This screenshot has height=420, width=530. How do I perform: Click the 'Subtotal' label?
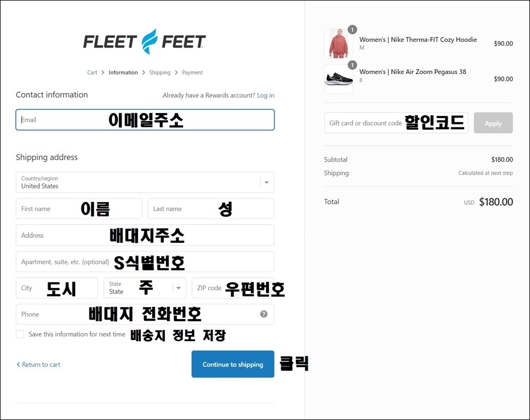point(336,160)
